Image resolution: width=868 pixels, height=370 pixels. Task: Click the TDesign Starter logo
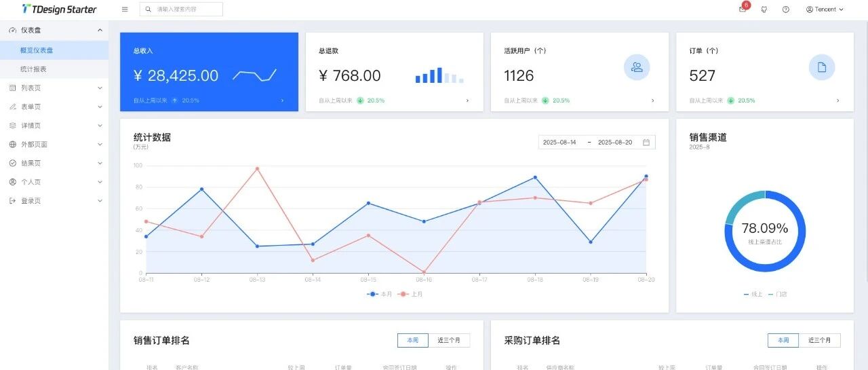[59, 10]
